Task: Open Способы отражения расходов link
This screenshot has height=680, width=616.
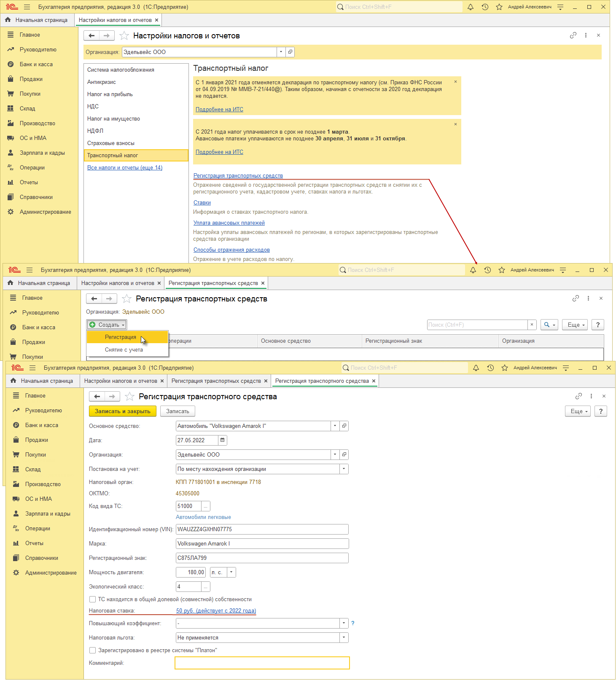Action: [x=231, y=250]
